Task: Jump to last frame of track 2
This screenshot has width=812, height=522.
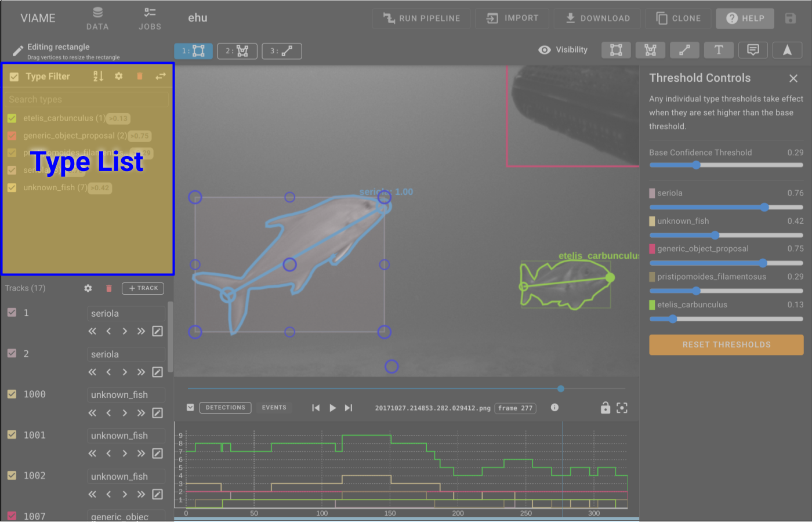Action: [141, 372]
